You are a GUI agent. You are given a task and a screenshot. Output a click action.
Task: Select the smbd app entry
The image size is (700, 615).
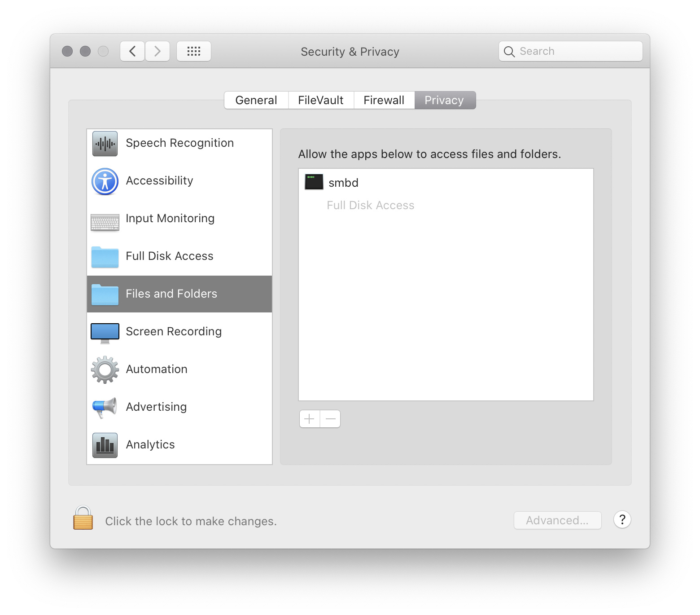pyautogui.click(x=446, y=183)
